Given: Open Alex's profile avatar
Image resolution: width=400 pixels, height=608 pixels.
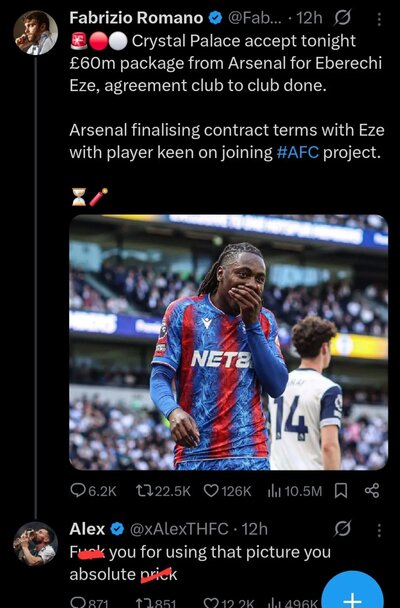Looking at the screenshot, I should point(36,544).
